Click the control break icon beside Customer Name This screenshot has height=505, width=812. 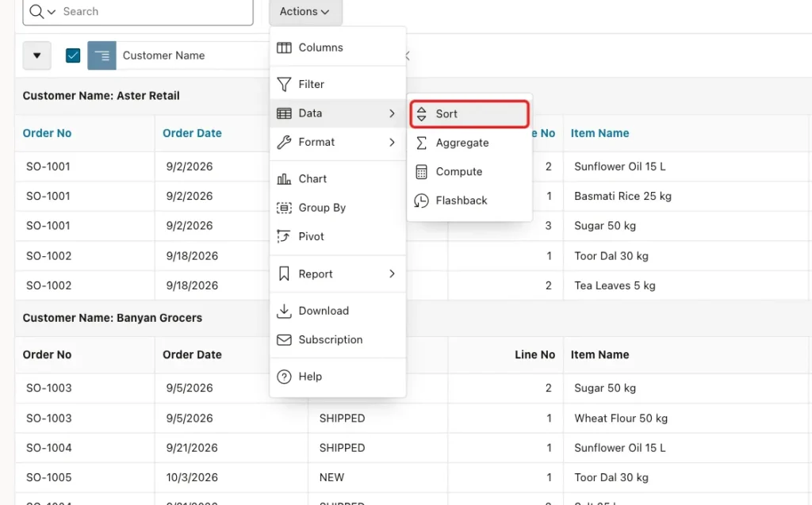point(102,55)
